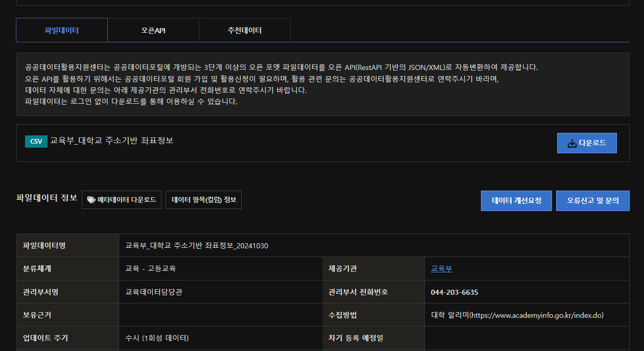Click the 데이터 개선요청 button

click(x=516, y=201)
